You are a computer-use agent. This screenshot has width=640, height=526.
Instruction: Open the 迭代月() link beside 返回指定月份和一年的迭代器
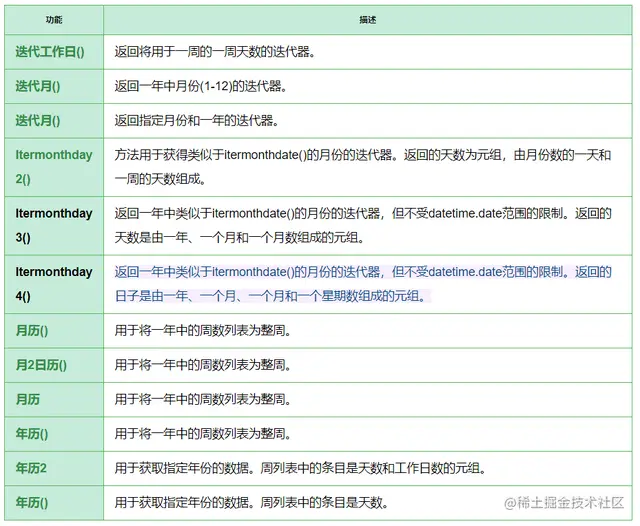(x=38, y=120)
